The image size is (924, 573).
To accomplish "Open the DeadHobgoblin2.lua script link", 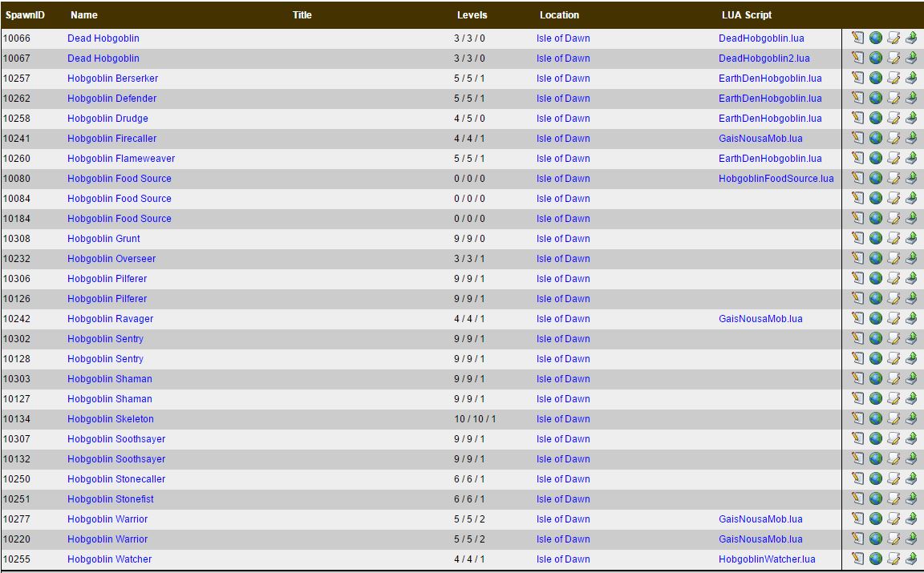I will [x=764, y=59].
